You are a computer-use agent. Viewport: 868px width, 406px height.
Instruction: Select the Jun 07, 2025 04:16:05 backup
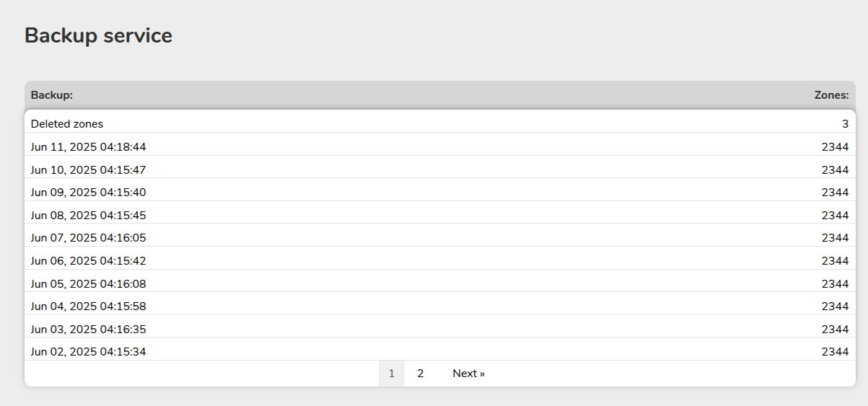[88, 238]
